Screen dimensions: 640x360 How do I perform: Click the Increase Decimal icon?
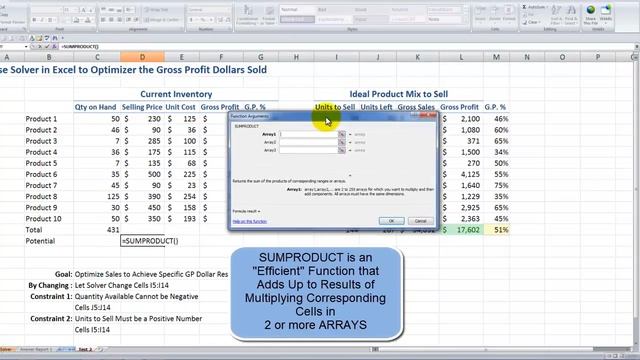click(220, 20)
